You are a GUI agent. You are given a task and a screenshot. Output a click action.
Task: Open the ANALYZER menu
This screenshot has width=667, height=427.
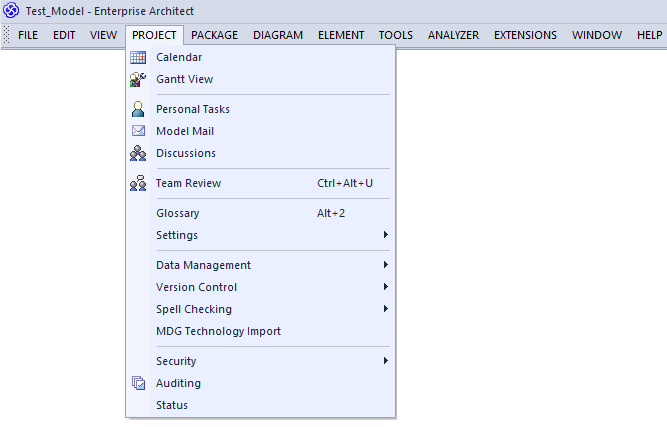[x=453, y=35]
